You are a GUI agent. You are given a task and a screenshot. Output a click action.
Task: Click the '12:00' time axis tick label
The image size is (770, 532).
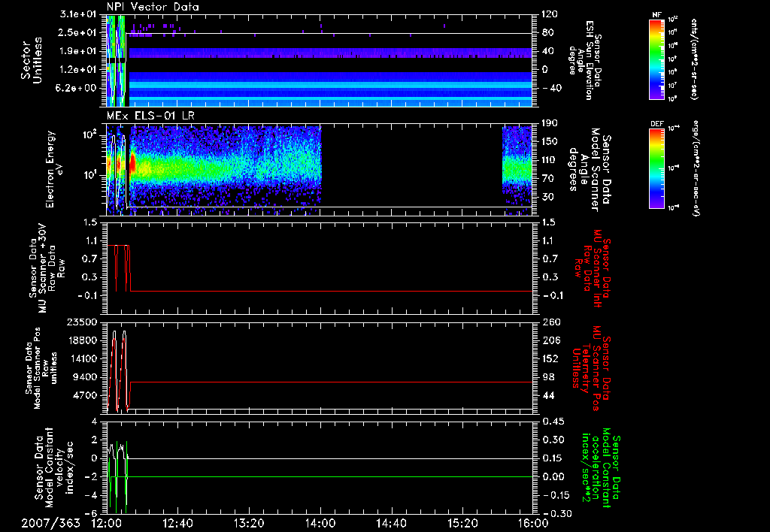107,523
